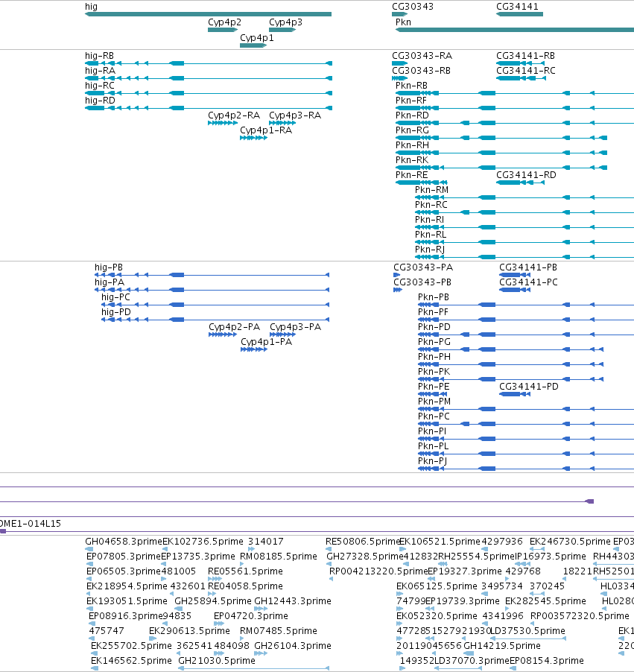Click the CG34141-RB transcript label
Viewport: 634px width, 672px height.
525,56
